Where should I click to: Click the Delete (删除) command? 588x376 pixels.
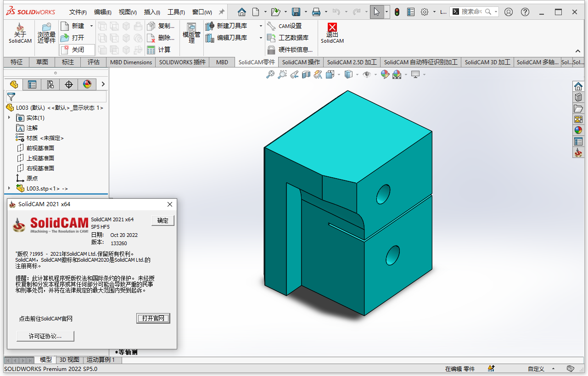(x=161, y=38)
